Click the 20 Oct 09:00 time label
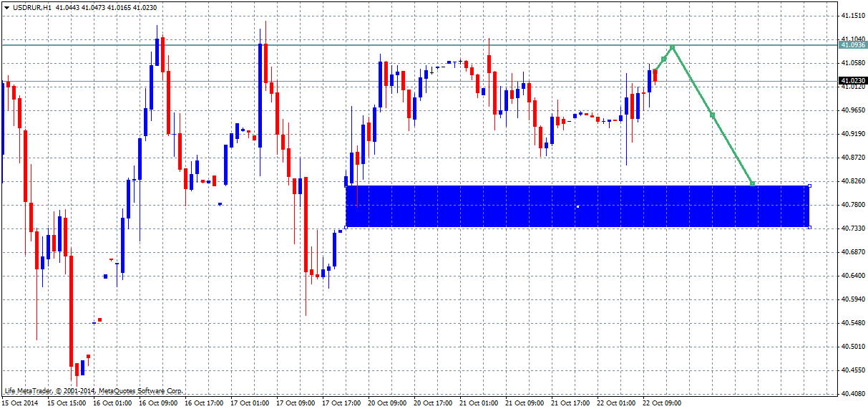Viewport: 868px width, 409px height. [386, 403]
